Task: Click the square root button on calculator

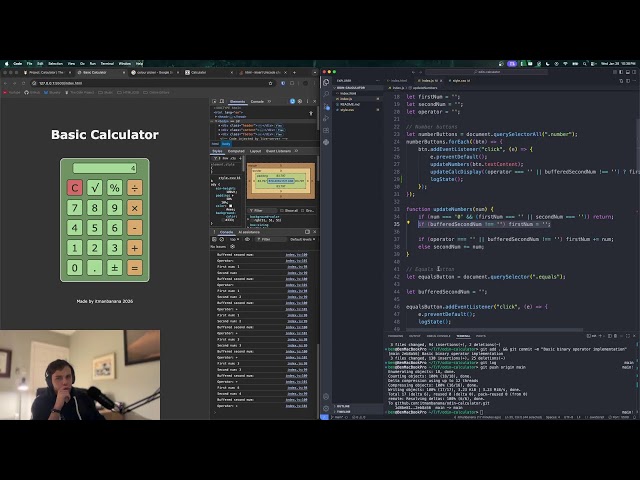Action: tap(95, 188)
